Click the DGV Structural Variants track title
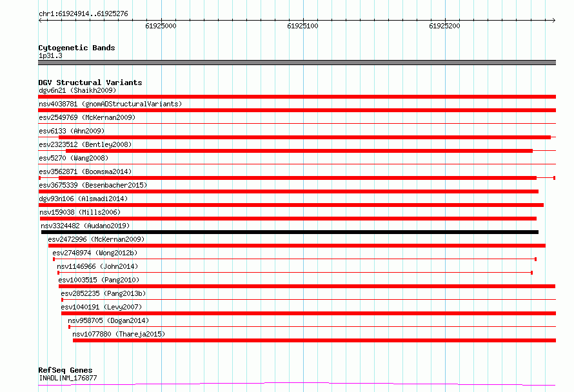Screen dimensions: 574x392 [x=90, y=83]
